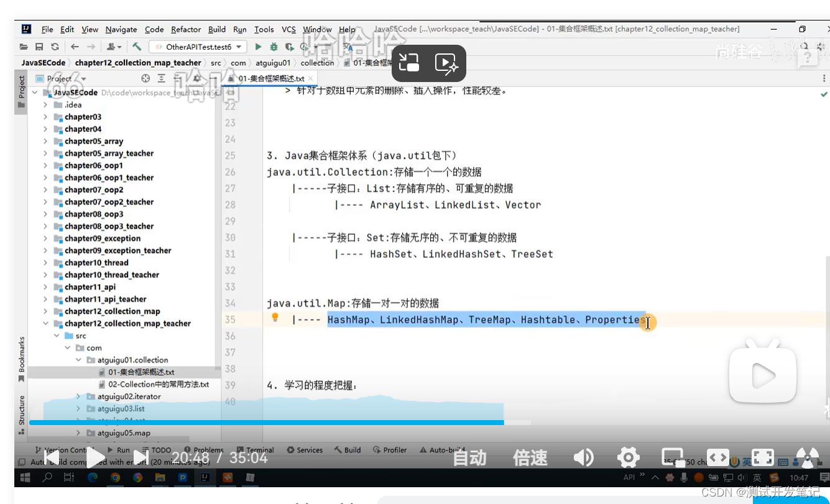
Task: Open picture-in-picture mini player icon
Action: 673,458
